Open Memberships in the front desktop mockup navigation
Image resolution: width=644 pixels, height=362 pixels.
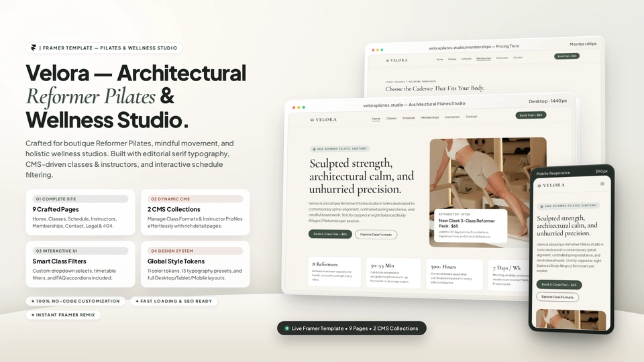pyautogui.click(x=430, y=117)
